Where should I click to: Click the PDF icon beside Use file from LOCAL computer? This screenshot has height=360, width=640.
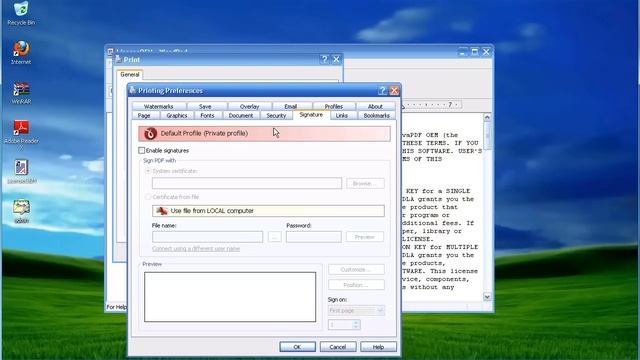point(162,211)
